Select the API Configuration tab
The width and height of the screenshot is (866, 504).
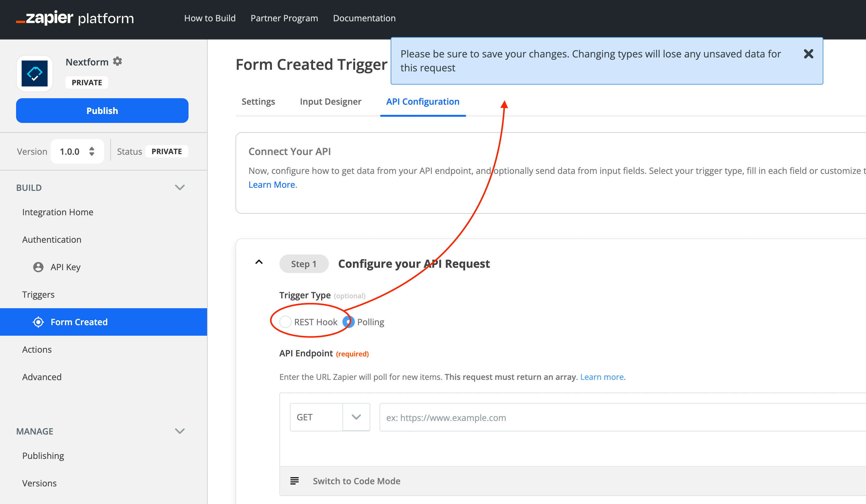[x=423, y=102]
